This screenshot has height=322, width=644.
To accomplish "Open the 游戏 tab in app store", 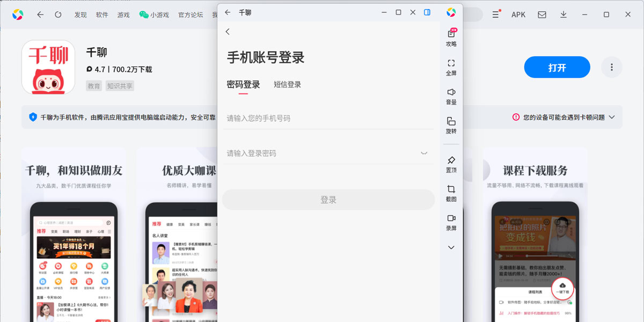I will coord(123,14).
